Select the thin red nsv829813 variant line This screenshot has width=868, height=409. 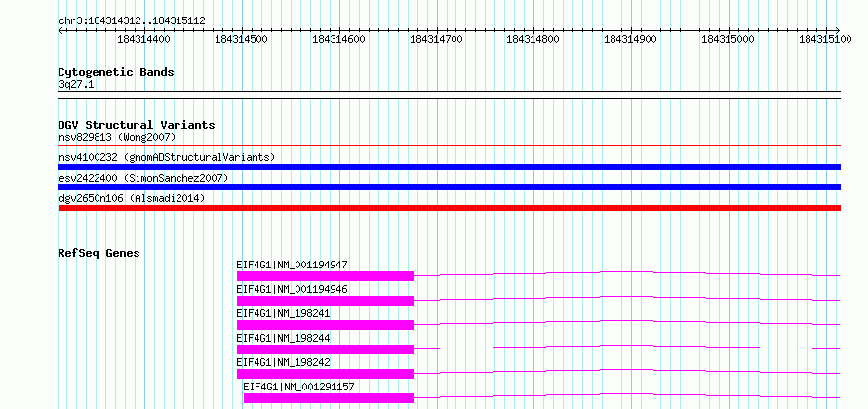450,146
